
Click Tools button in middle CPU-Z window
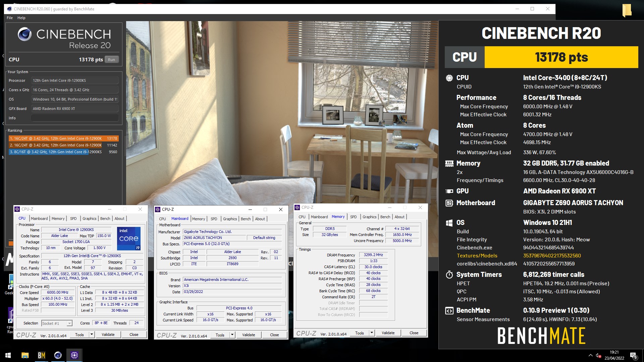tap(220, 335)
